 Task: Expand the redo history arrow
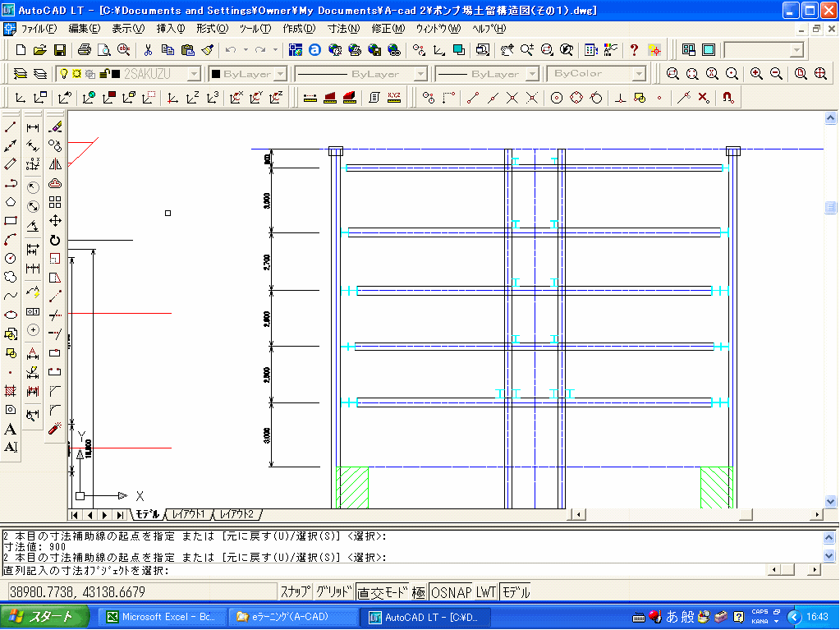tap(275, 50)
